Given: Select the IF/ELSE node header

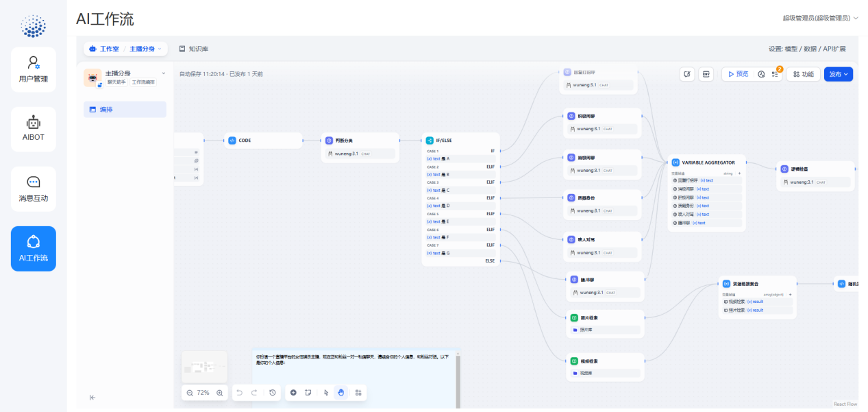Looking at the screenshot, I should click(x=460, y=140).
